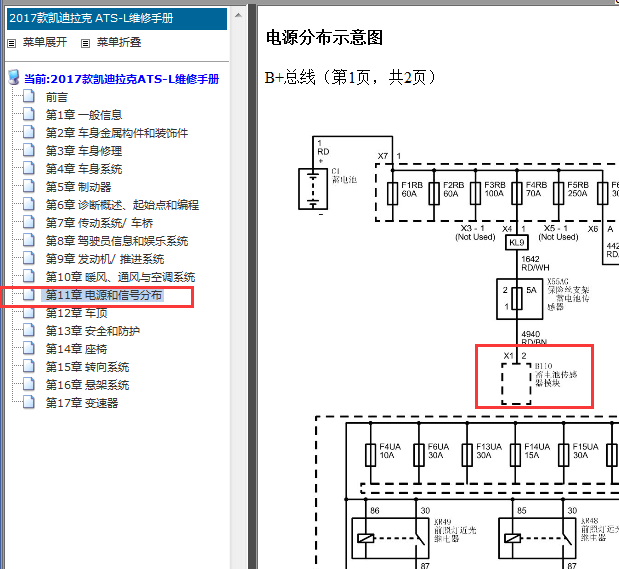The width and height of the screenshot is (619, 569).
Task: Open 第14章 座椅
Action: tap(76, 349)
